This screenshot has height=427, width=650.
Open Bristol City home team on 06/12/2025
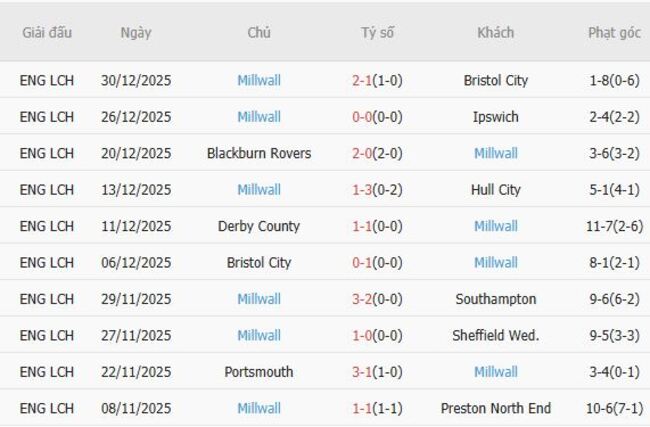tap(259, 263)
